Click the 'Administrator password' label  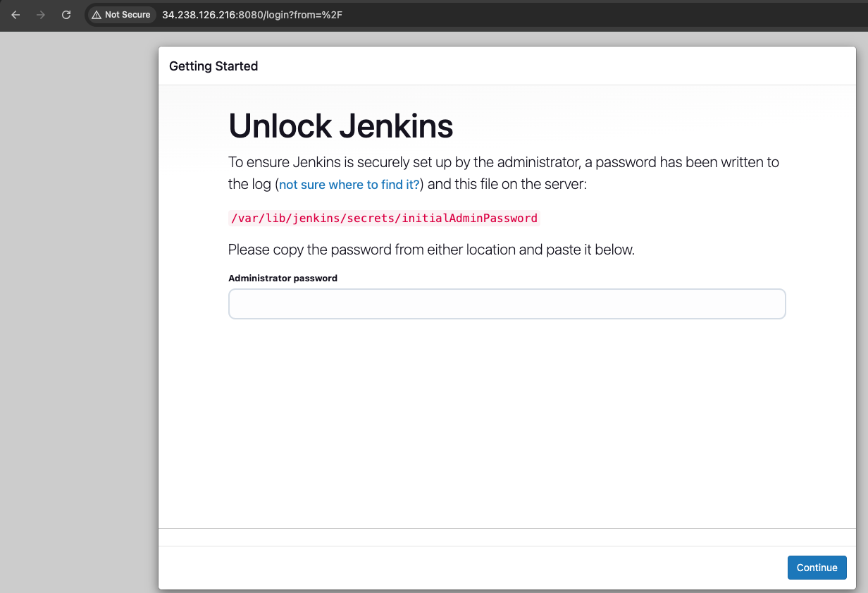283,279
